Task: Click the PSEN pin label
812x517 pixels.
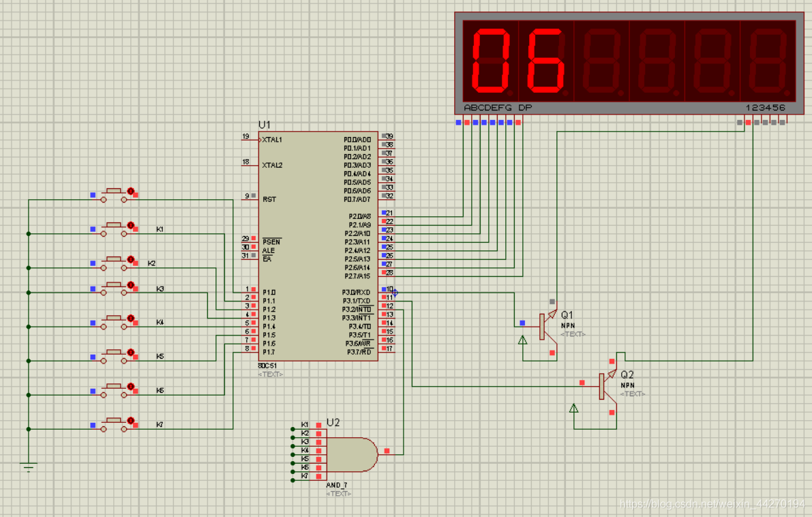Action: pyautogui.click(x=271, y=242)
